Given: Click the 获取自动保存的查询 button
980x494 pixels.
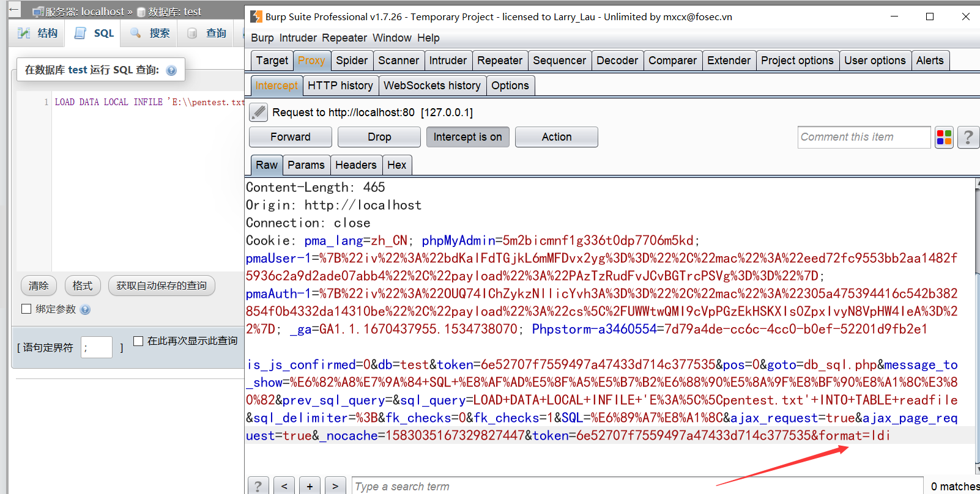Looking at the screenshot, I should (x=161, y=286).
